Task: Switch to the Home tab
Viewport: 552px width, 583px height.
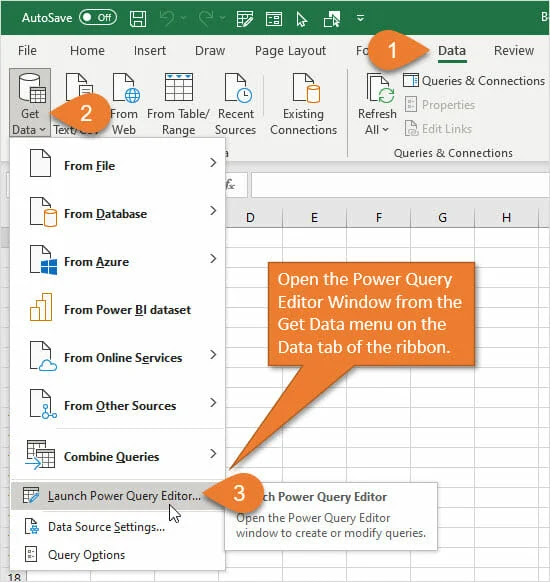Action: click(x=87, y=50)
